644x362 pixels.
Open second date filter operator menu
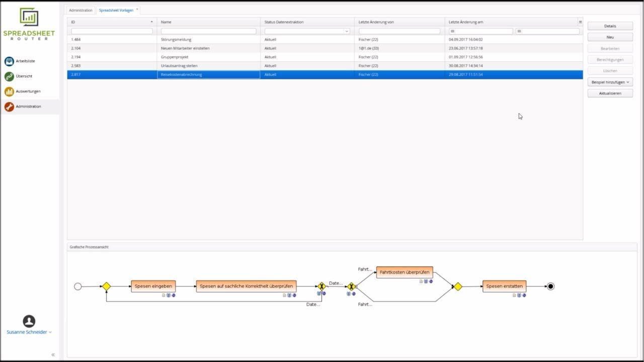click(519, 31)
